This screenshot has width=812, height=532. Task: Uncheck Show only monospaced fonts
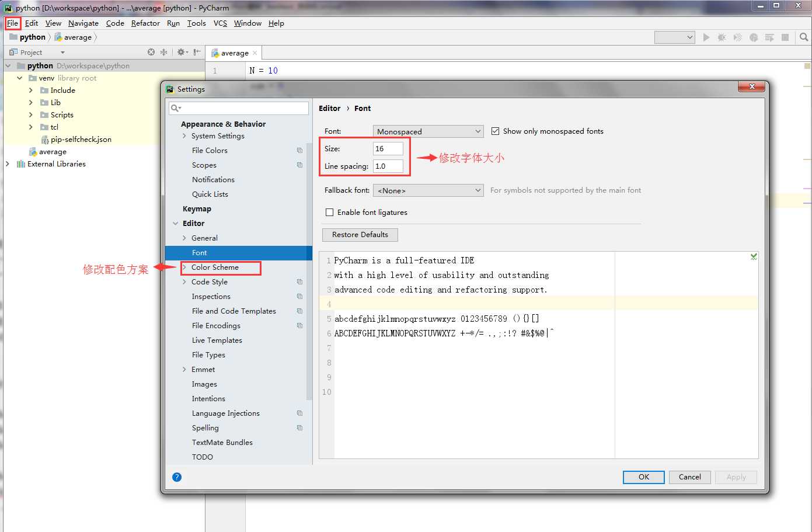point(495,131)
